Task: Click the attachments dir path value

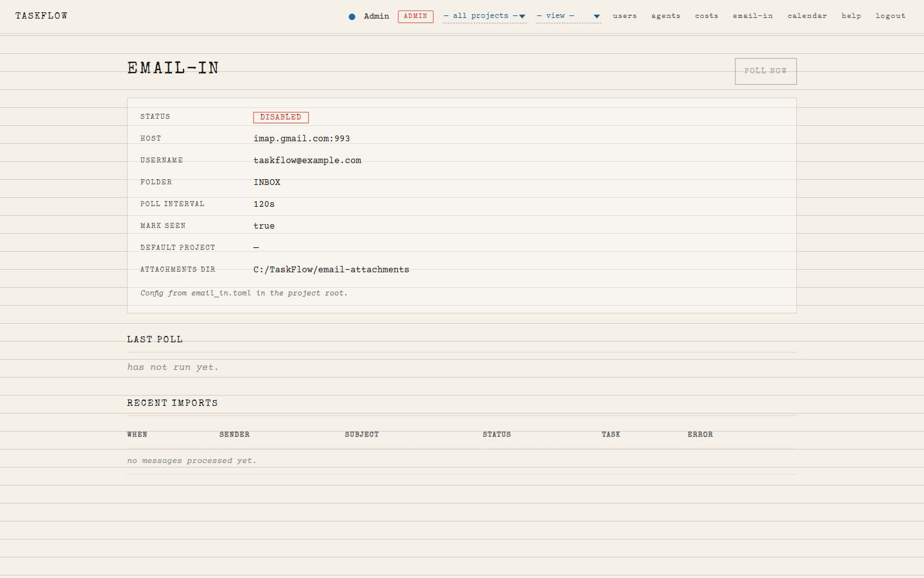Action: 331,270
